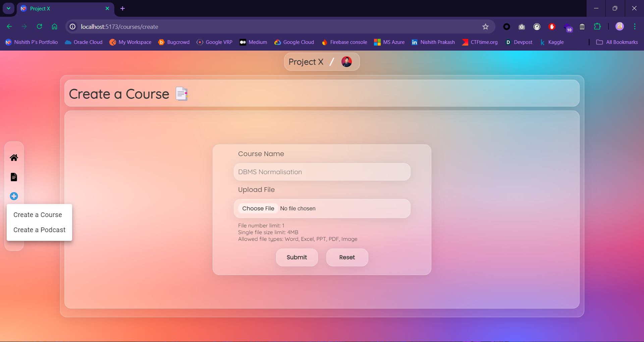644x342 pixels.
Task: Open the trash can extension icon
Action: coord(582,26)
